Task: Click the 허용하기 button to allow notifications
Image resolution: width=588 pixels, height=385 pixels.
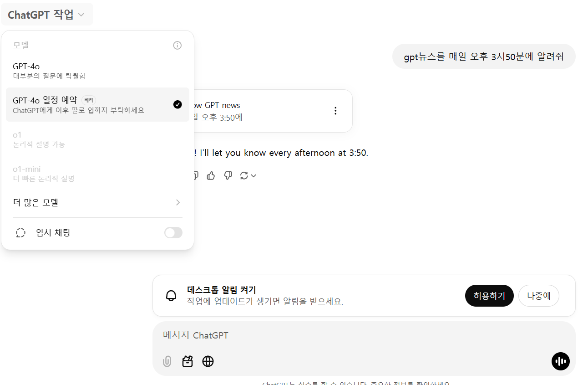Action: pos(489,295)
